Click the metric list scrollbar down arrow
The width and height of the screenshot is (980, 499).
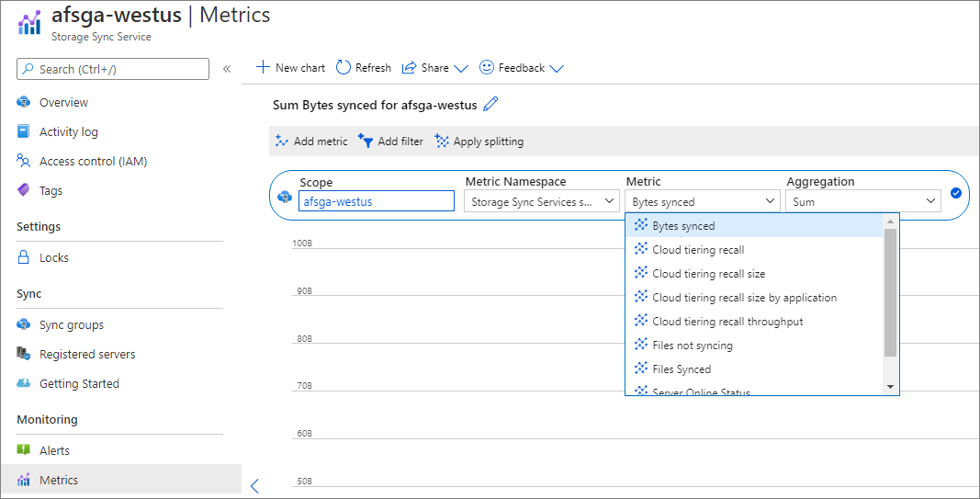click(x=889, y=387)
